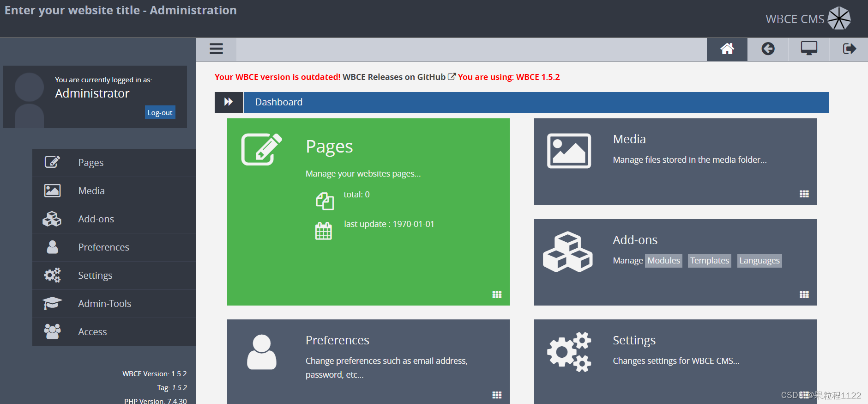The height and width of the screenshot is (404, 868).
Task: Click 'last update : 1970-01-01' text
Action: [389, 224]
